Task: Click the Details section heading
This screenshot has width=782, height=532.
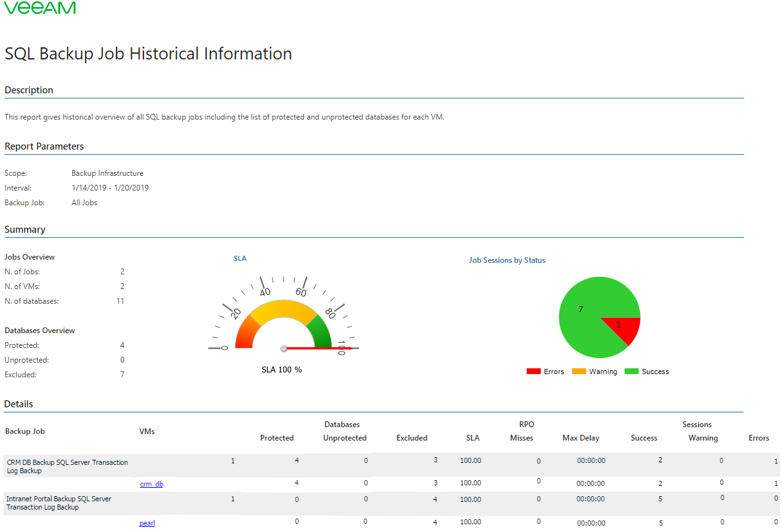Action: [19, 404]
